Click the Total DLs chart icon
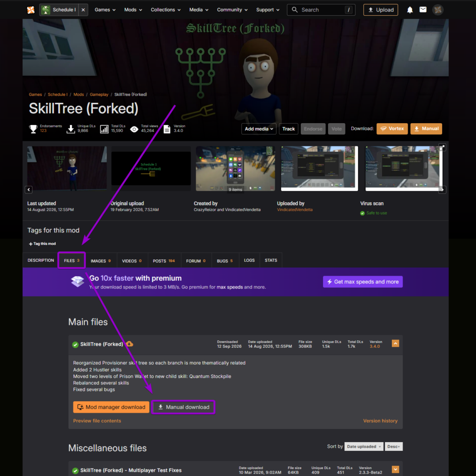Screen dimensions: 476x476 pos(104,129)
